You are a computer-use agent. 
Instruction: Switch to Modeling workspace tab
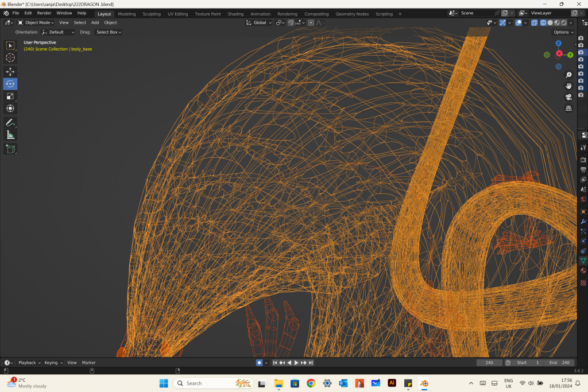click(127, 14)
